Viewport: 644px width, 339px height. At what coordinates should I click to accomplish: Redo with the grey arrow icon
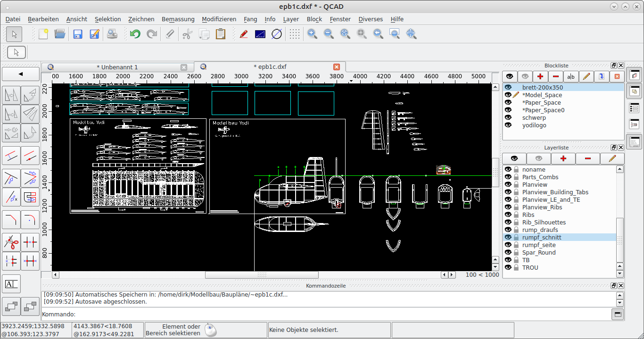tap(152, 34)
